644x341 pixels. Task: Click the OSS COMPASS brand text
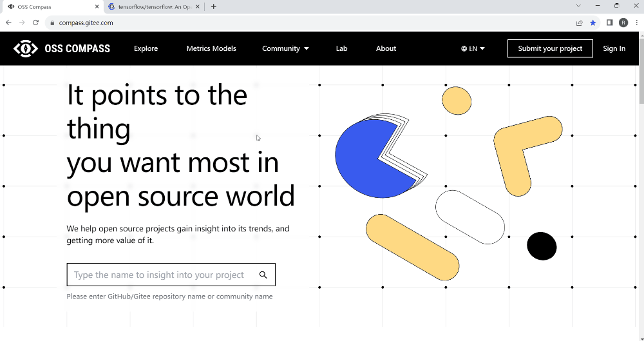[x=77, y=48]
